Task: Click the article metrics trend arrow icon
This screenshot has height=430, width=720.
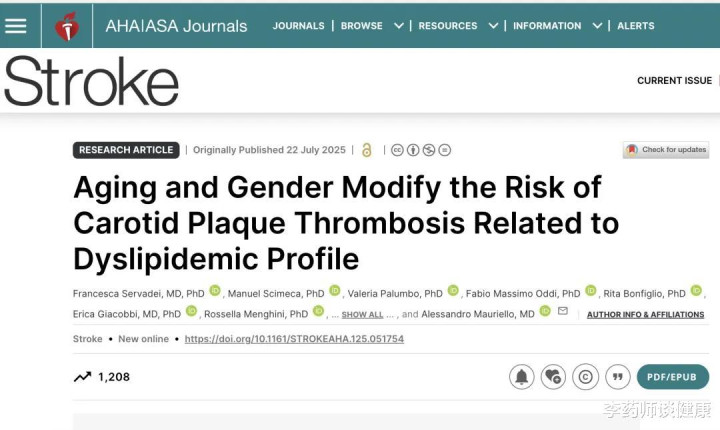Action: click(x=82, y=377)
